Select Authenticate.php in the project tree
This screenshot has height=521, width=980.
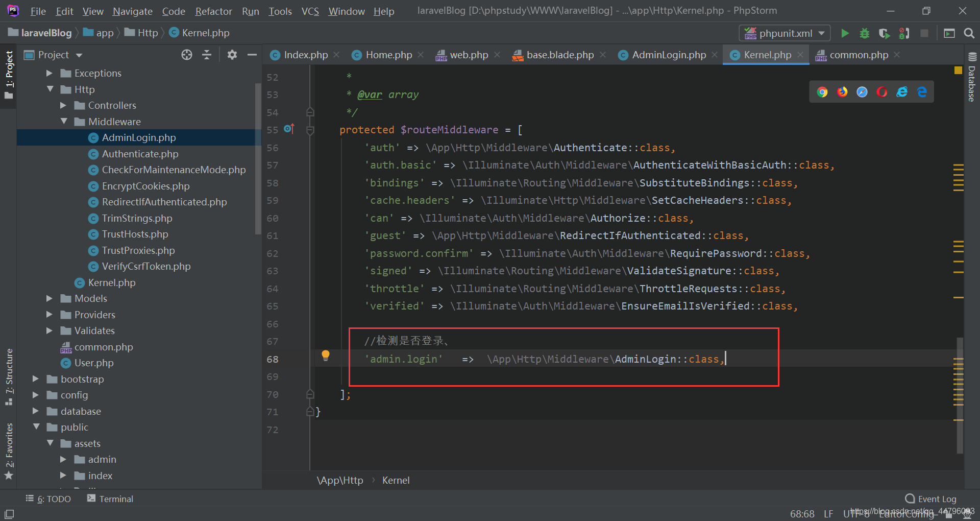click(140, 154)
